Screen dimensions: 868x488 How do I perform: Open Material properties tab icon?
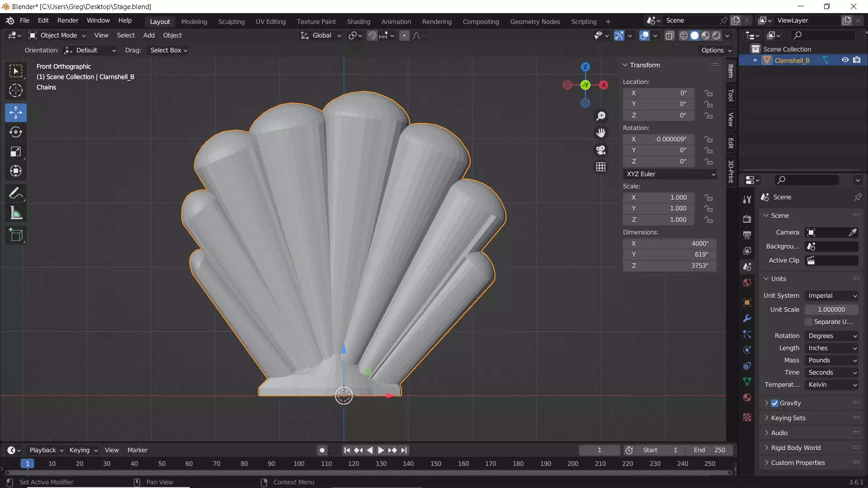pyautogui.click(x=747, y=398)
